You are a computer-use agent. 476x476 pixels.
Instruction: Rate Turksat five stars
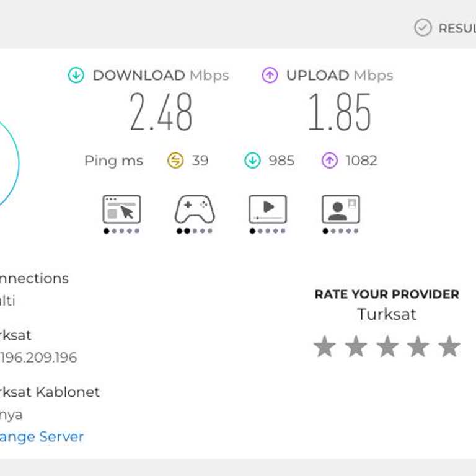[449, 346]
